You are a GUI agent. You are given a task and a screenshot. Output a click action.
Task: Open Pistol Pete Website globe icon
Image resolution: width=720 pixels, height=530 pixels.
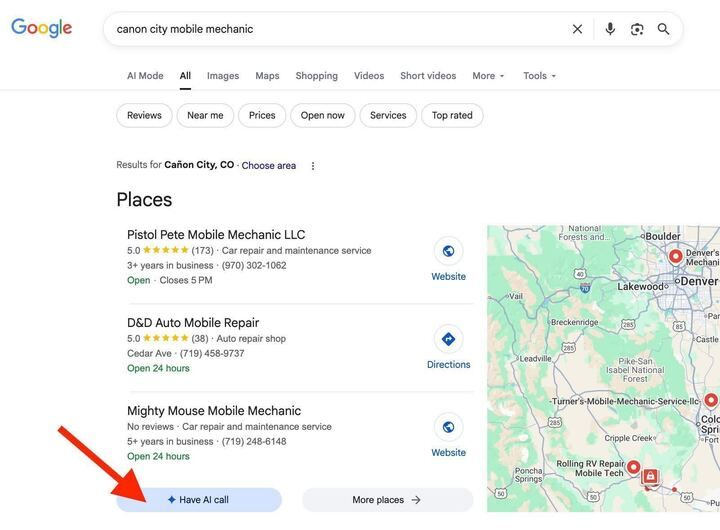coord(448,251)
